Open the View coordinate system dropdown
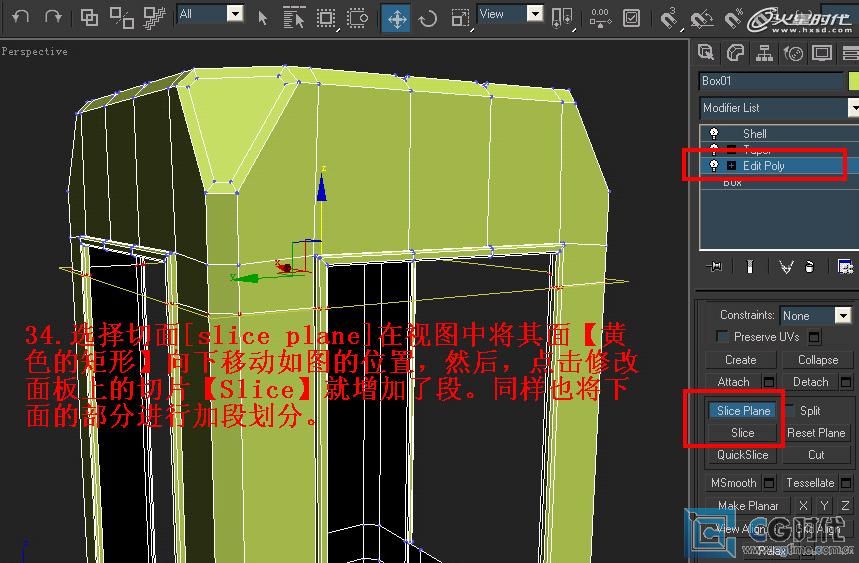This screenshot has height=563, width=859. pyautogui.click(x=511, y=14)
